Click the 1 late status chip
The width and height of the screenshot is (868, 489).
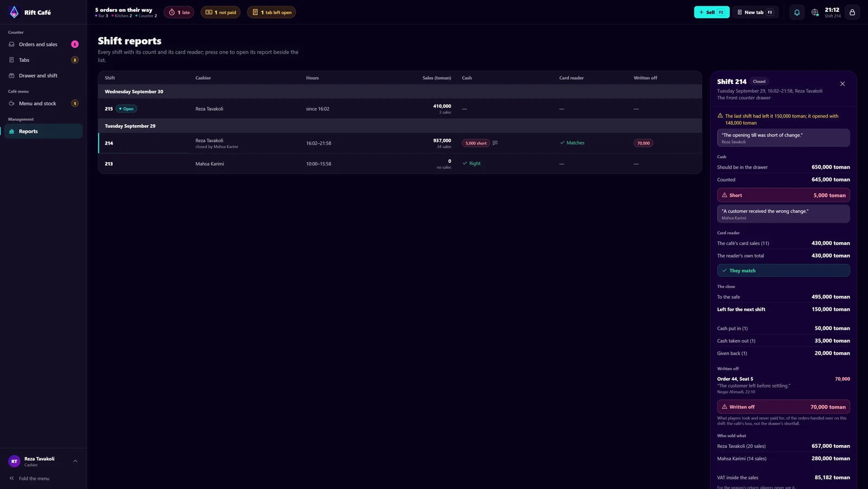click(179, 12)
